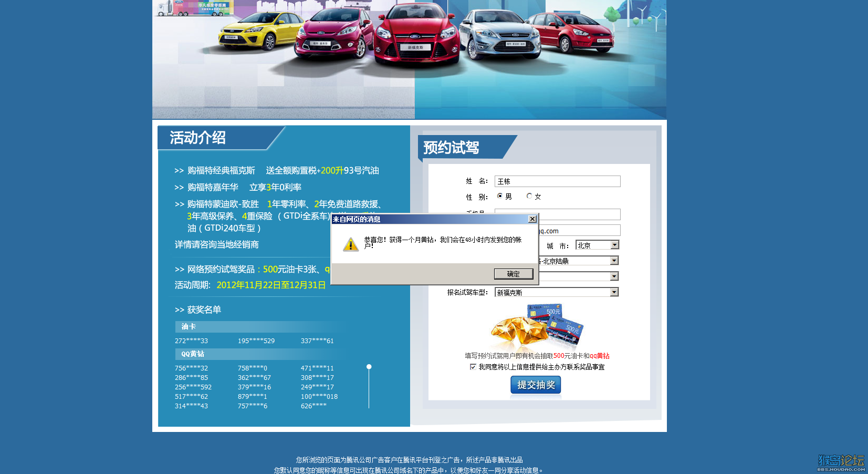Click the 活动介绍 heading

(198, 138)
